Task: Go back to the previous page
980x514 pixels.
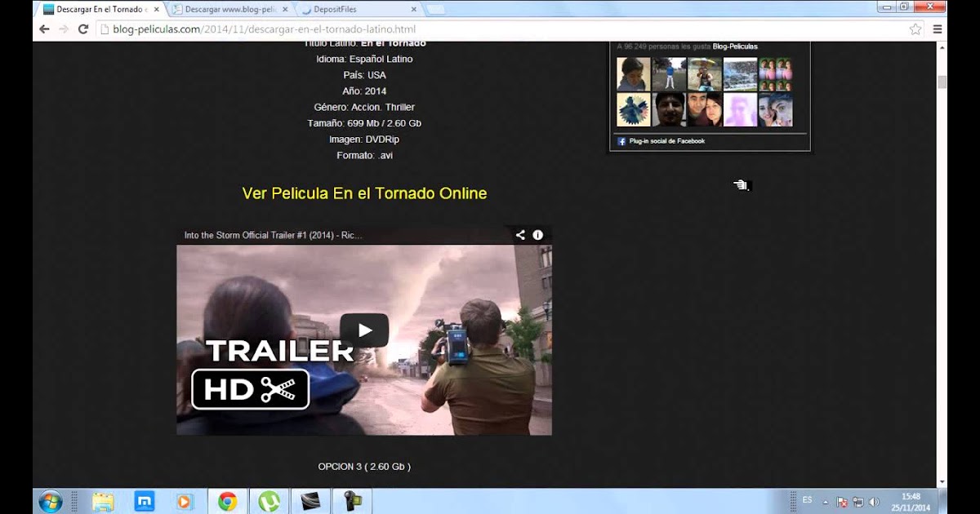Action: point(43,29)
